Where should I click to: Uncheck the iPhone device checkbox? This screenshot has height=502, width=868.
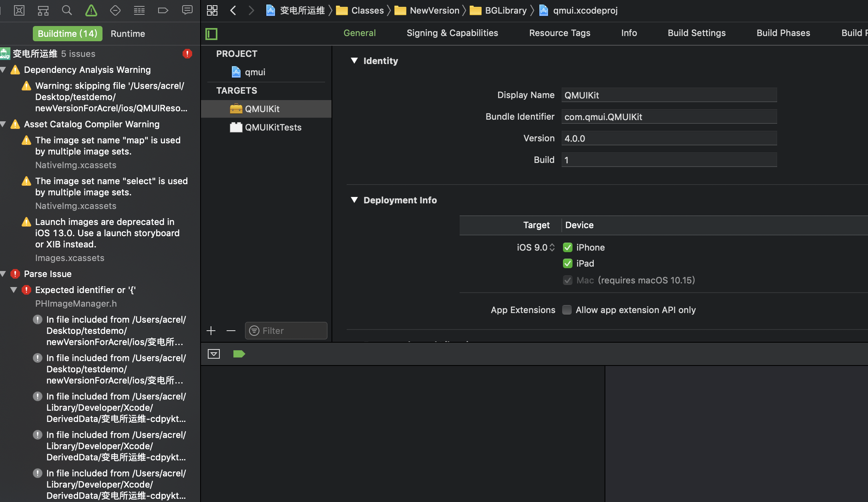pos(567,247)
